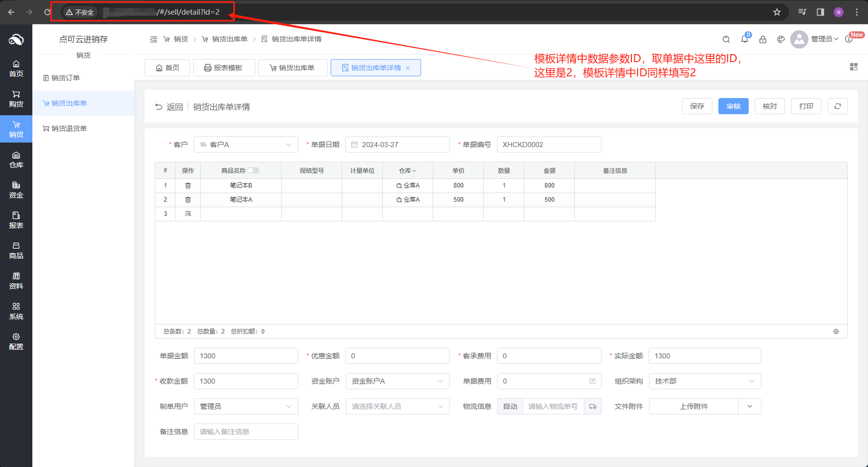The image size is (868, 467).
Task: Click 自动 in the 物流信息 field
Action: pyautogui.click(x=510, y=406)
